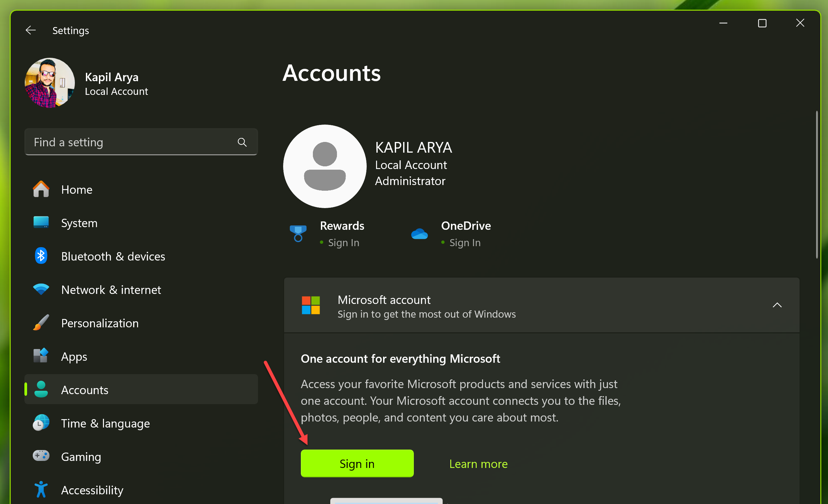Open the Learn more link

[x=478, y=464]
